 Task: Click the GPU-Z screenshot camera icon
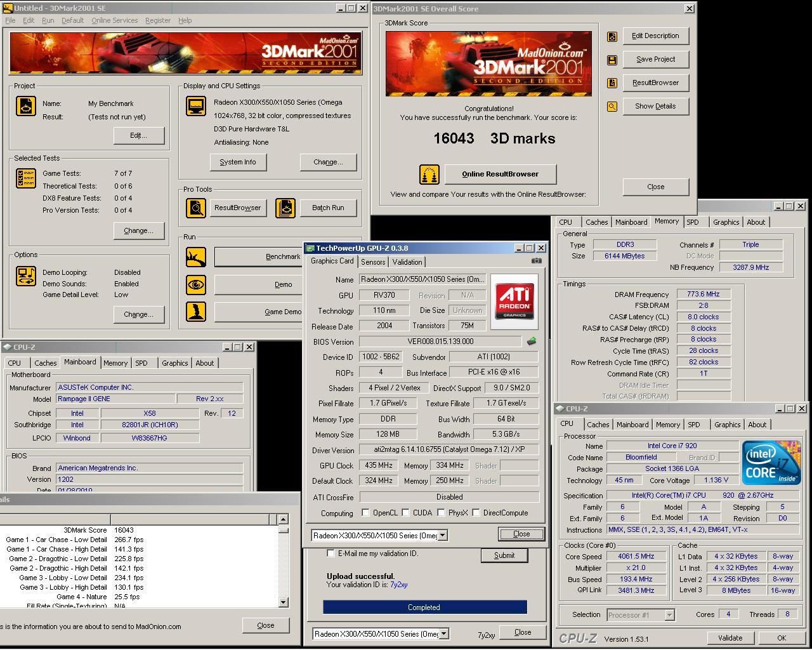tap(537, 261)
